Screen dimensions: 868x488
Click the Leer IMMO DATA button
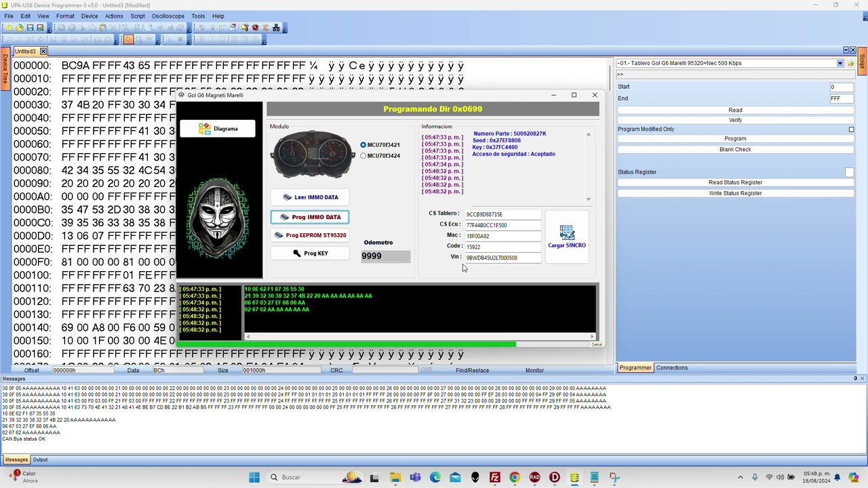[x=310, y=197]
